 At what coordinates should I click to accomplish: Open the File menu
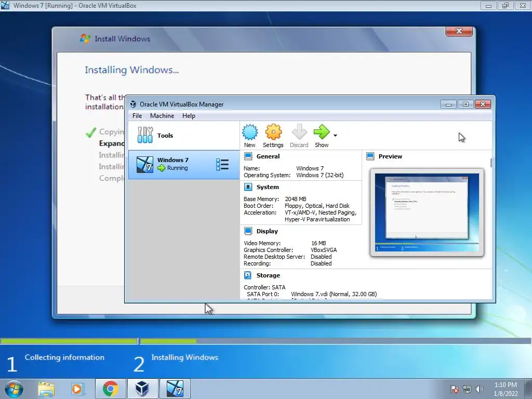tap(137, 116)
